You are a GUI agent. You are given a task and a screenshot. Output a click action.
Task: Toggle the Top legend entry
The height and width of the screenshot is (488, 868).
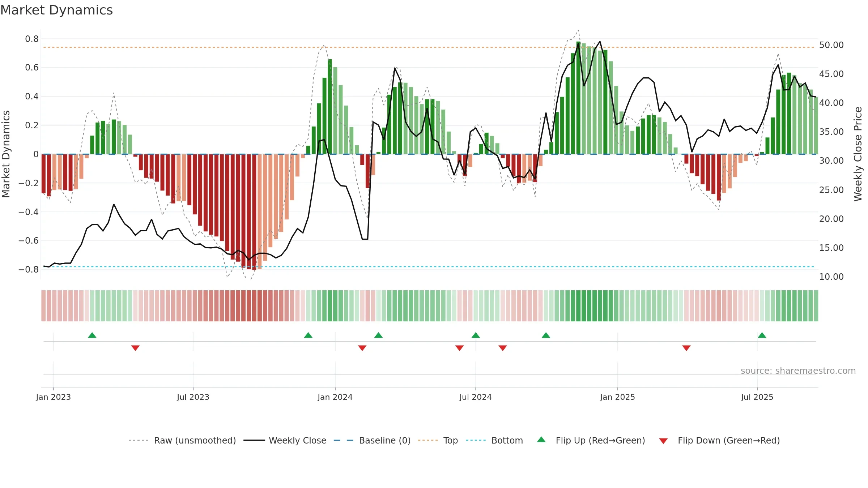pos(438,440)
